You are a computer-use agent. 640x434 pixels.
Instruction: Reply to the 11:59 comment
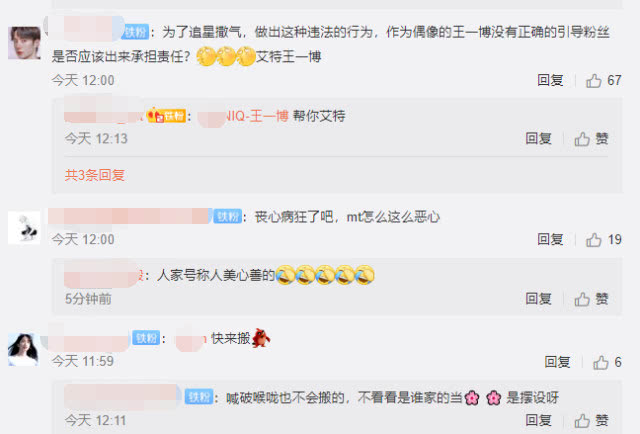click(x=557, y=362)
